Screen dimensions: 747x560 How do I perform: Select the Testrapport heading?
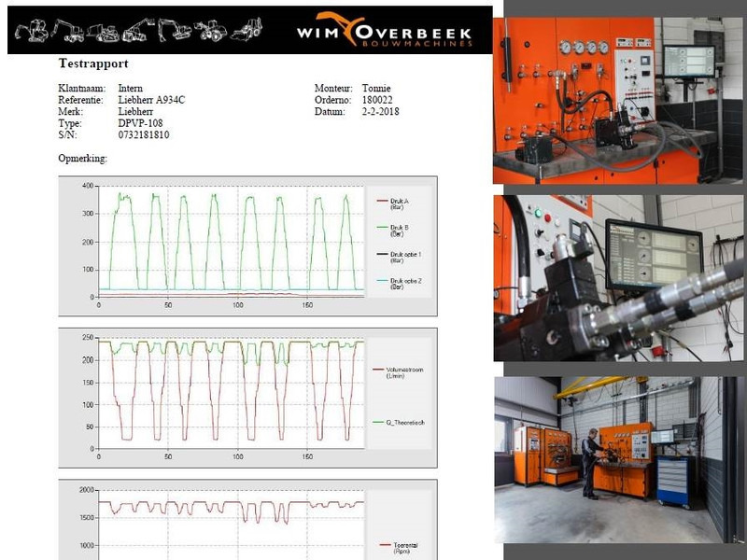pyautogui.click(x=92, y=63)
